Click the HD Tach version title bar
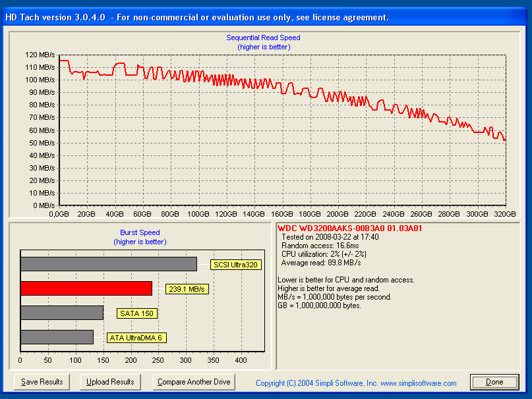This screenshot has height=399, width=532. pos(198,17)
